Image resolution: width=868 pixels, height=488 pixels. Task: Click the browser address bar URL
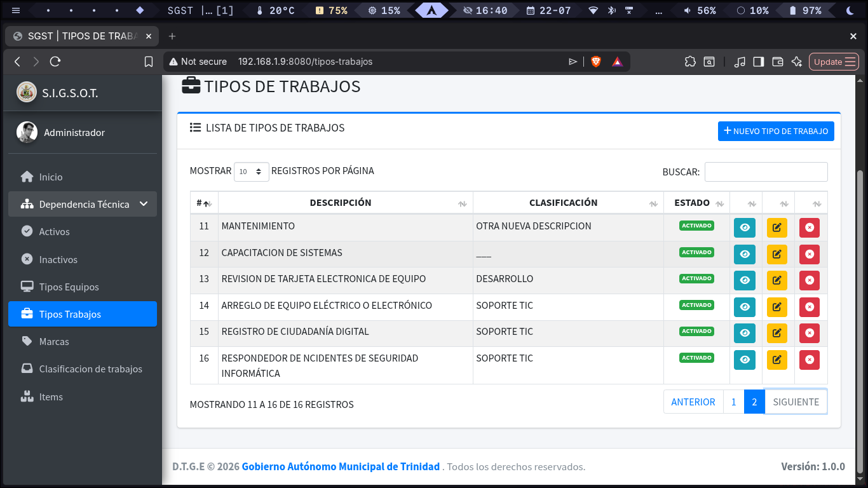tap(305, 62)
